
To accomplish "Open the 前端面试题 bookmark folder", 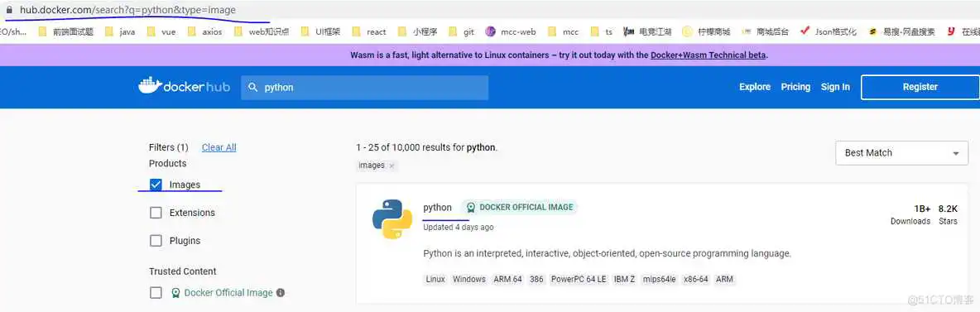I will (x=65, y=32).
